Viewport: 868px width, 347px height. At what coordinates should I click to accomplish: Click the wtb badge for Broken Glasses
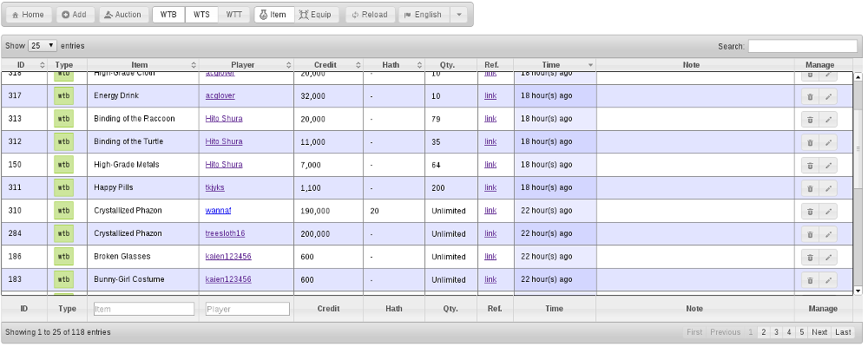click(63, 256)
